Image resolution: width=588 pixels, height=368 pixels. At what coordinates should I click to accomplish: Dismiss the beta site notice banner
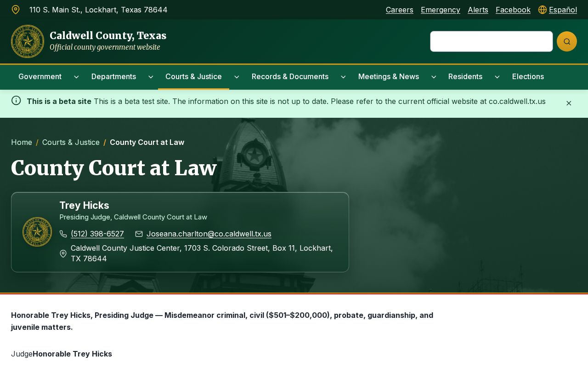click(569, 103)
